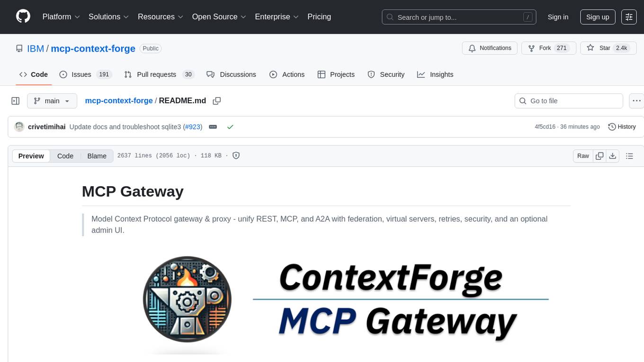Image resolution: width=644 pixels, height=362 pixels.
Task: Open the README outline list
Action: 629,156
